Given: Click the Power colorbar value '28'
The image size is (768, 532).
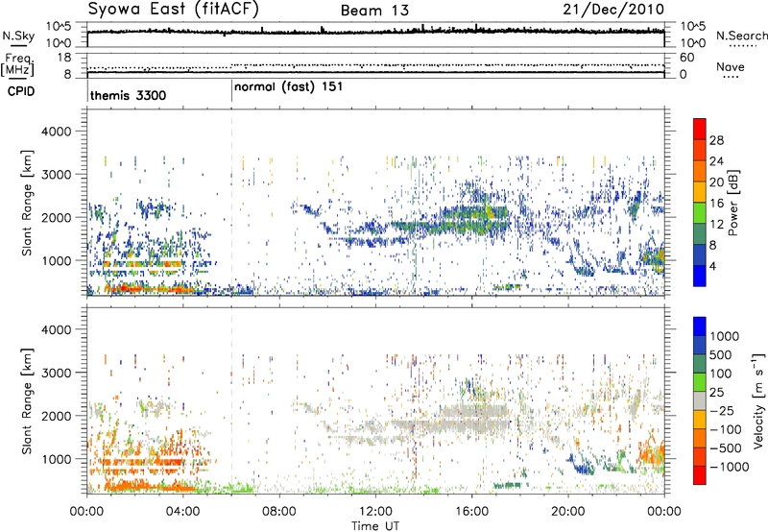Looking at the screenshot, I should pyautogui.click(x=716, y=140).
